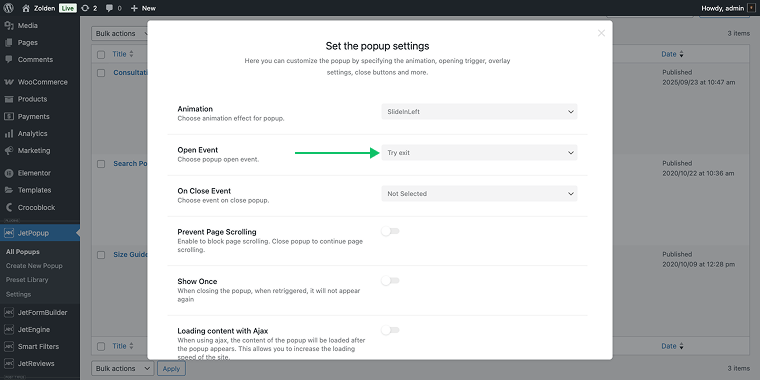Open the On Close Event dropdown
The height and width of the screenshot is (380, 760).
(479, 193)
